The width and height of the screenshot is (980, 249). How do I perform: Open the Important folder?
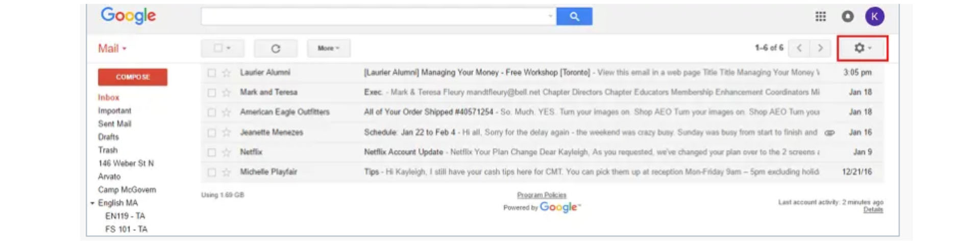[x=114, y=111]
